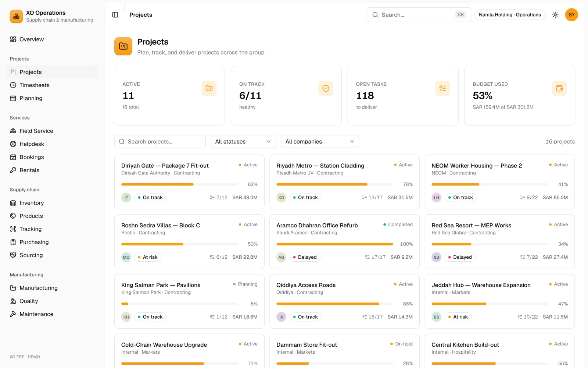Open Tracking scanner item
The image size is (588, 368).
53,229
